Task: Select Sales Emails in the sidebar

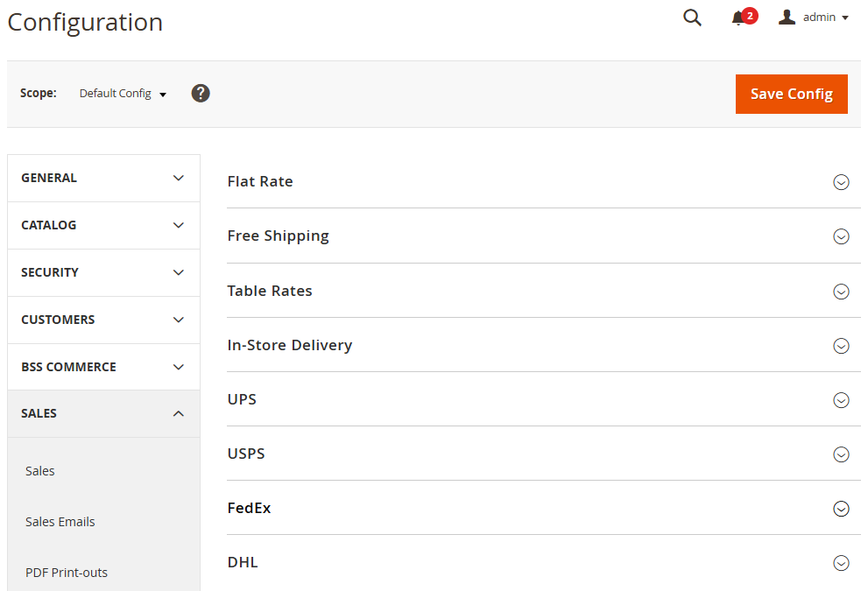Action: pos(60,522)
